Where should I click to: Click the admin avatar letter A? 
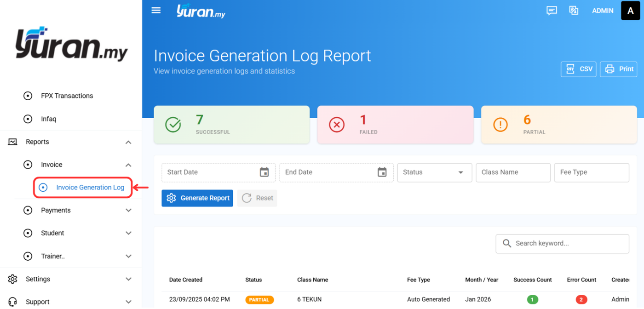(630, 11)
